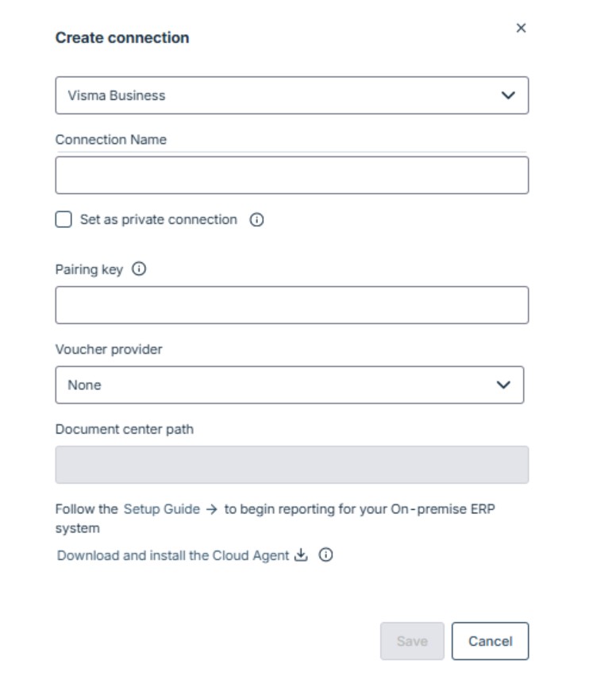Expand the Voucher provider None dropdown
Image resolution: width=616 pixels, height=688 pixels.
click(x=278, y=385)
